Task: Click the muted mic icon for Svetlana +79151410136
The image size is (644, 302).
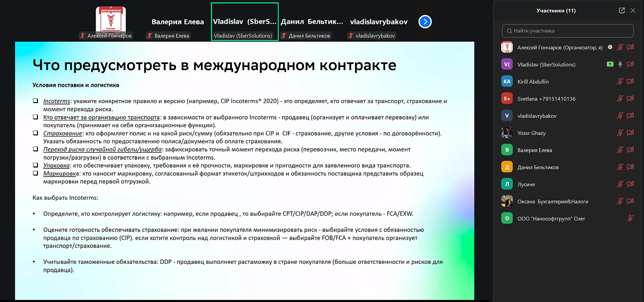Action: (x=620, y=98)
